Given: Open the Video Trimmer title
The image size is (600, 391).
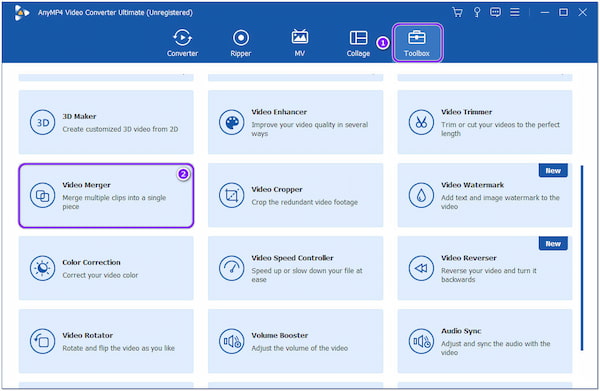Looking at the screenshot, I should (x=466, y=112).
